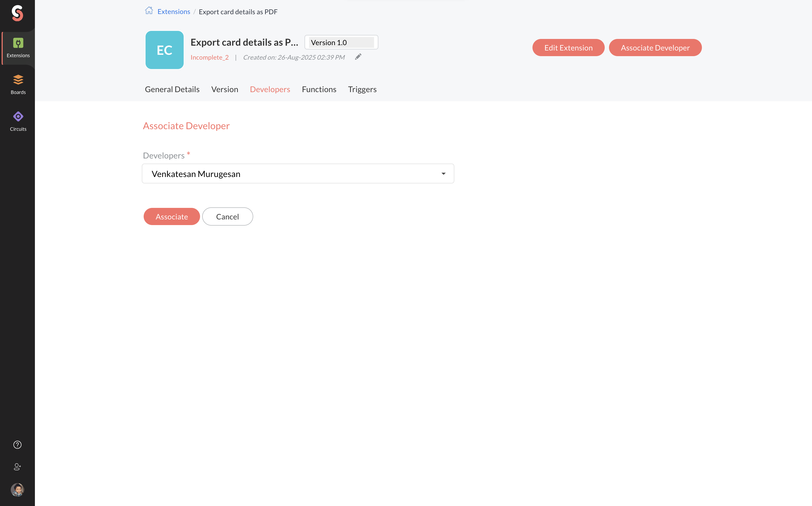Click the Cancel button
Screen dimensions: 812x506
pyautogui.click(x=227, y=216)
